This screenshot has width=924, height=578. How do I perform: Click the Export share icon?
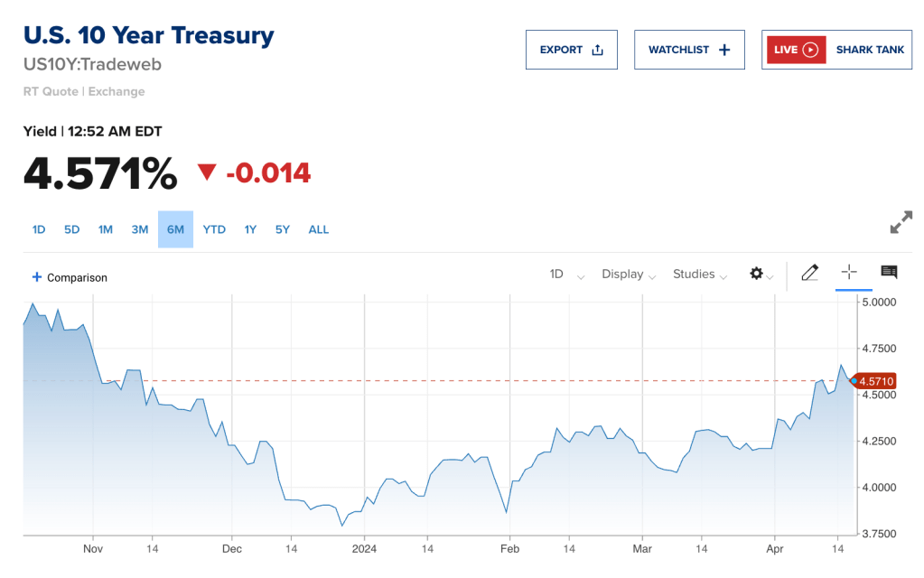pyautogui.click(x=597, y=50)
